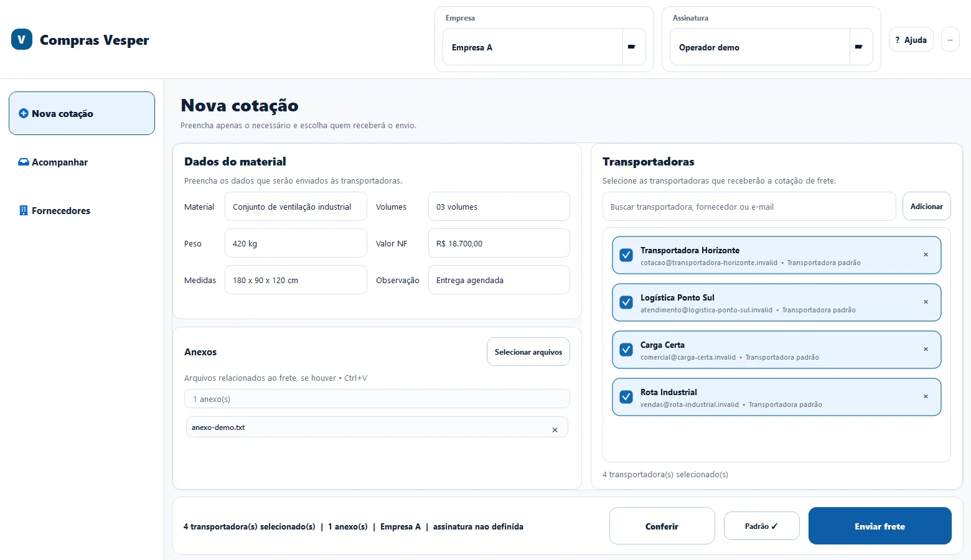Remove Transportadora Horizonte with its x icon

(926, 254)
